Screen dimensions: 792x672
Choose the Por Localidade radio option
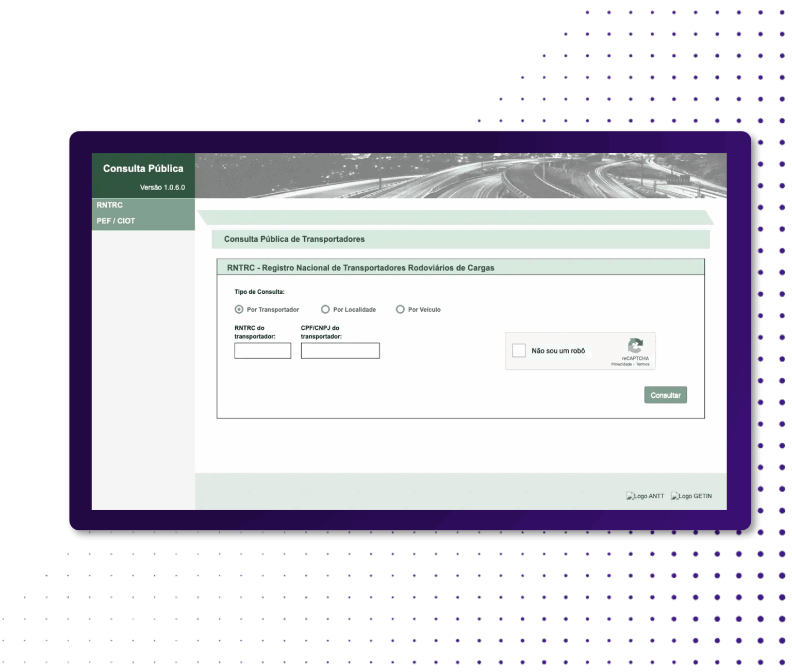(x=325, y=309)
